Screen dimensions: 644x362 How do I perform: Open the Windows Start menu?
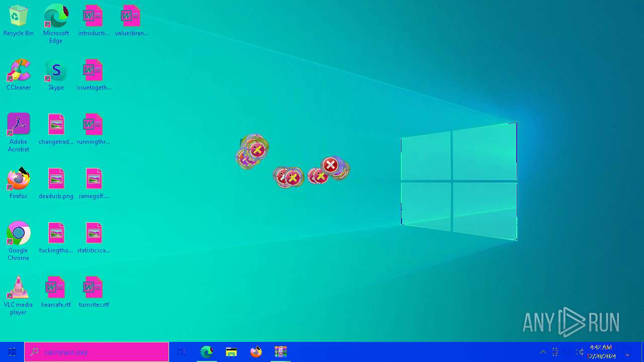click(12, 352)
